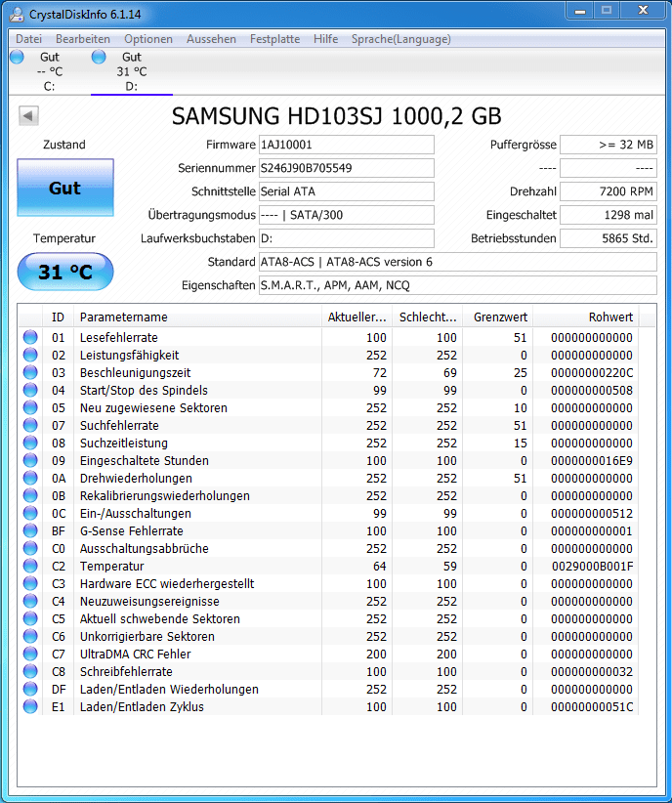Click the Eingeschaltet field 1298 mal
This screenshot has height=803, width=672.
point(608,215)
